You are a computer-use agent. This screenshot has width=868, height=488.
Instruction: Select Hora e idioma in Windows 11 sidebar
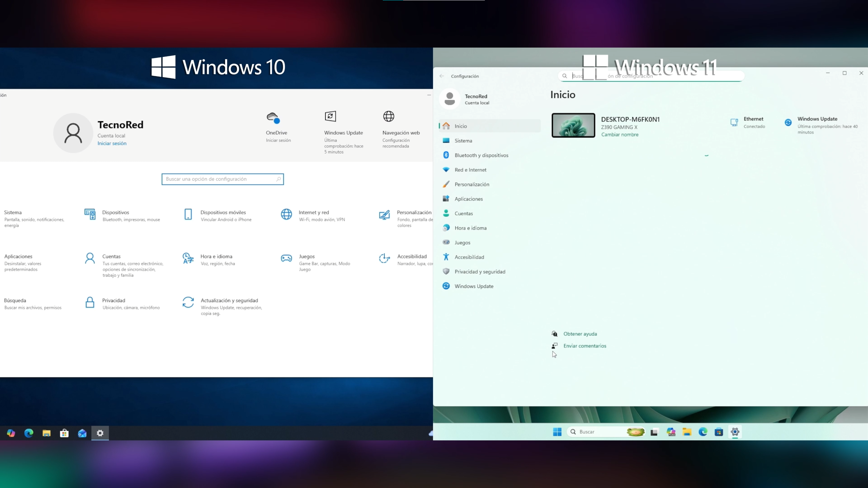[x=490, y=228]
